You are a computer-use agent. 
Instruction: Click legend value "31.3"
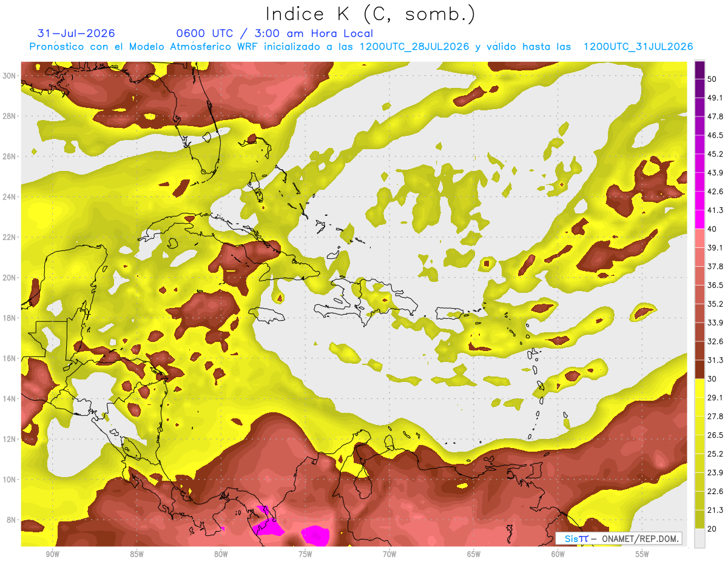(x=715, y=360)
